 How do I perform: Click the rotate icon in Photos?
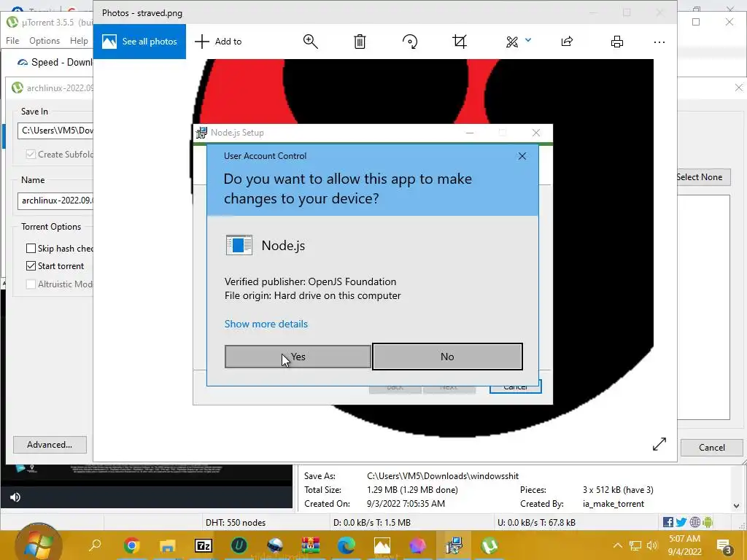pyautogui.click(x=410, y=42)
